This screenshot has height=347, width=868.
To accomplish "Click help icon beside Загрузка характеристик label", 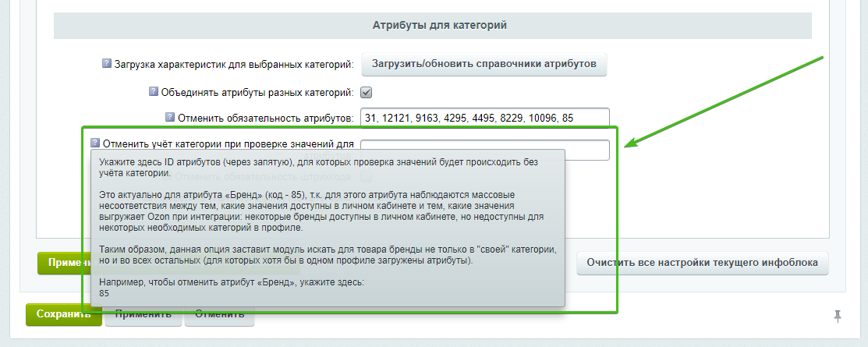I will tap(107, 64).
